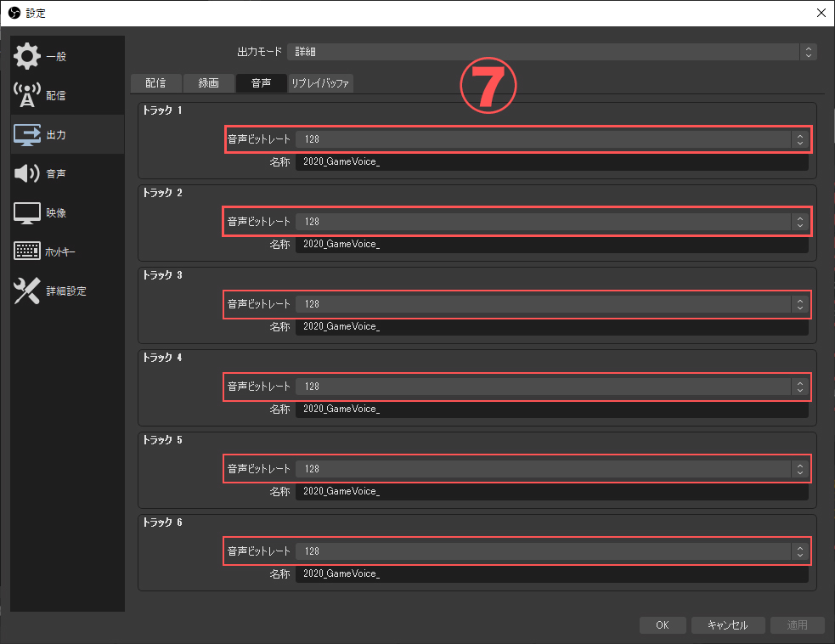Select the 出力 (Output) monitor icon in sidebar

tap(26, 134)
